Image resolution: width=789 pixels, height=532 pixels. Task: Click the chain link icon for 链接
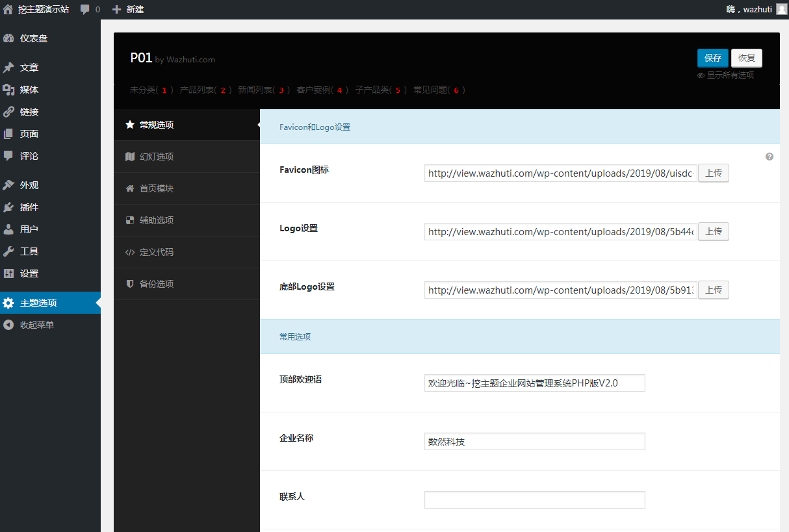point(8,112)
